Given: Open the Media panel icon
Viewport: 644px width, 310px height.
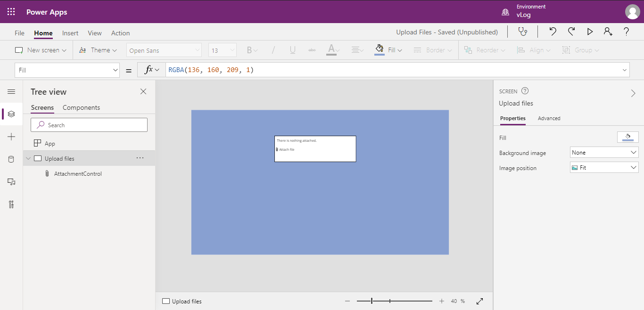Looking at the screenshot, I should (x=11, y=181).
